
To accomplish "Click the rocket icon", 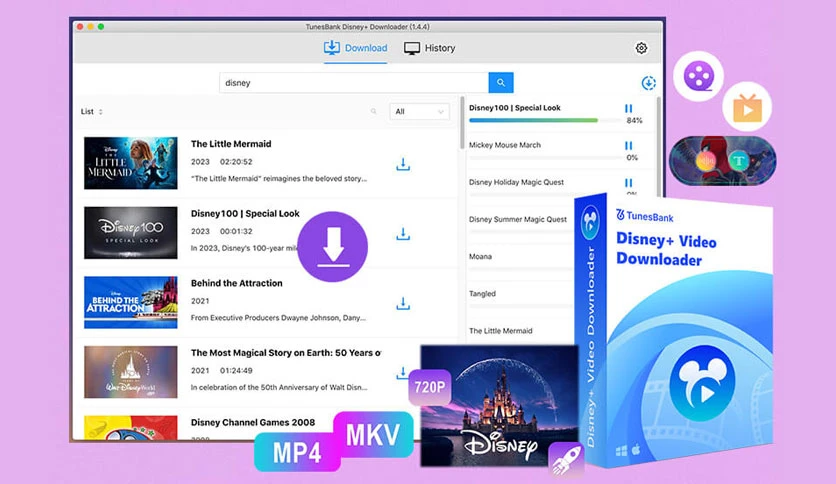I will pos(567,459).
